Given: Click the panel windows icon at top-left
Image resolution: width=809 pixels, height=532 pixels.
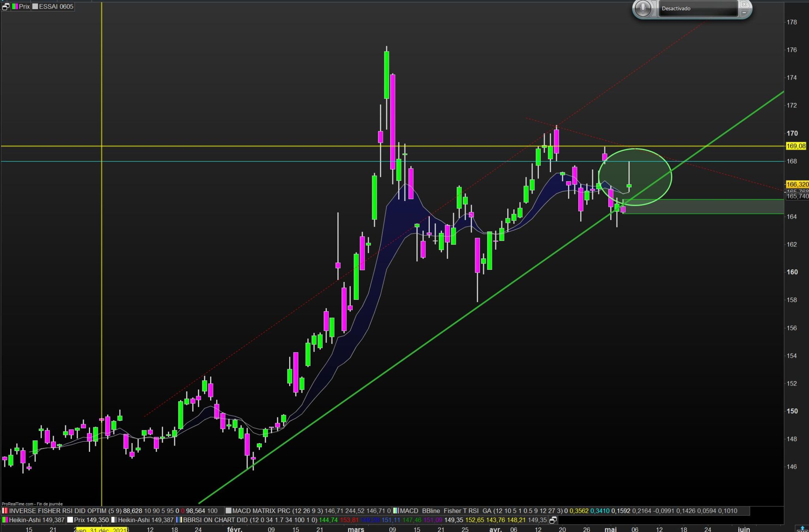Looking at the screenshot, I should click(x=6, y=7).
